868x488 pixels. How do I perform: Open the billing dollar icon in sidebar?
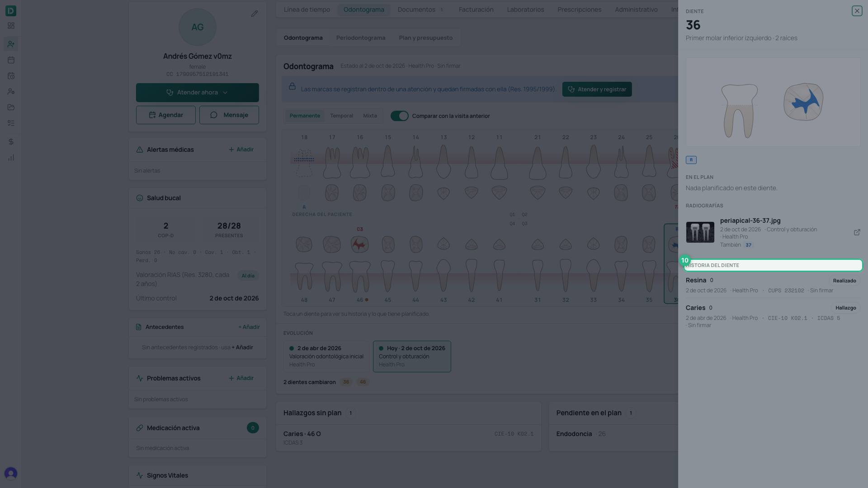(x=11, y=142)
